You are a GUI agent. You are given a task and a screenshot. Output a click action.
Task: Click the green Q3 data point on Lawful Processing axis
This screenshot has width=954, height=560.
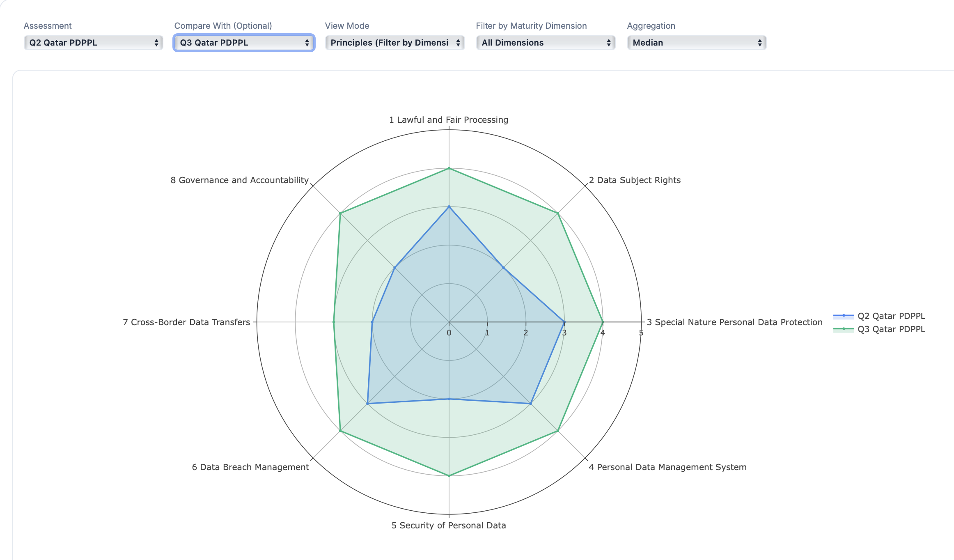point(449,168)
